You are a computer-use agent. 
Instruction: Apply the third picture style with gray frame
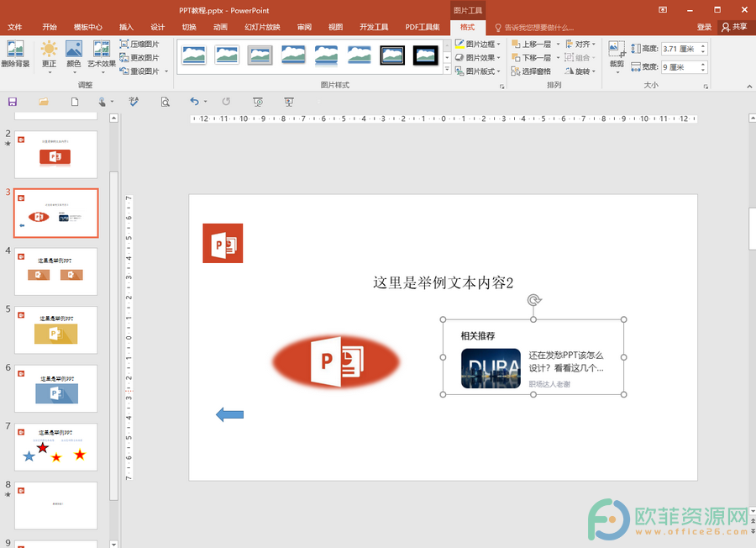point(260,55)
